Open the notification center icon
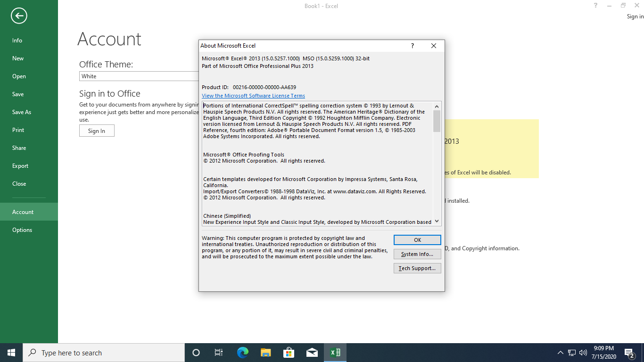The width and height of the screenshot is (644, 362). coord(629,353)
